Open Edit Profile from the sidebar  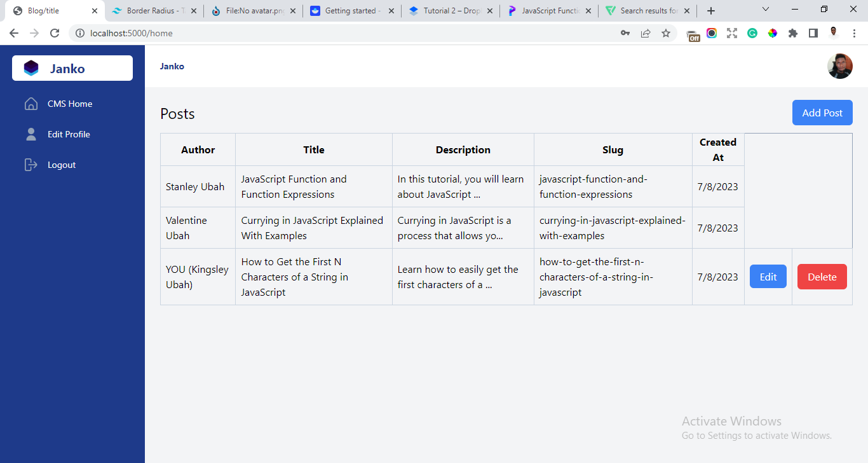[x=69, y=134]
